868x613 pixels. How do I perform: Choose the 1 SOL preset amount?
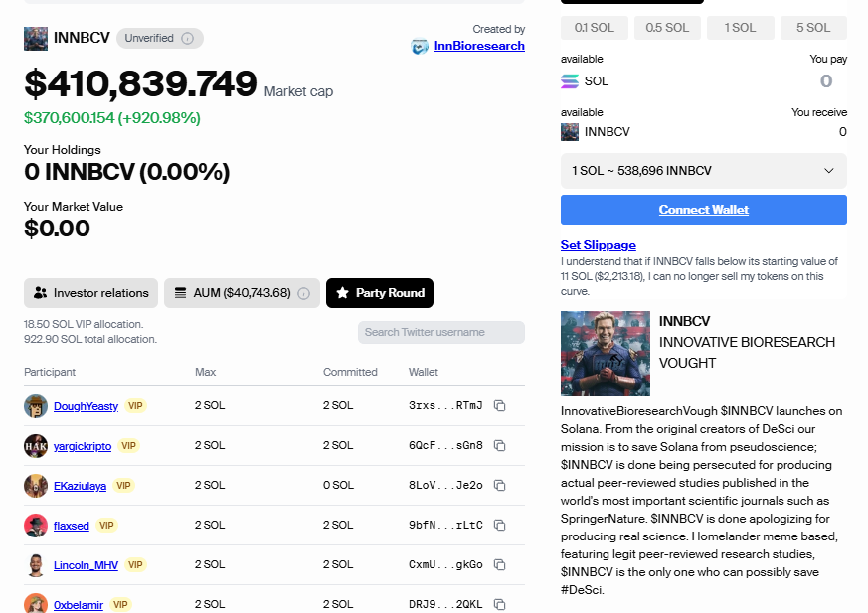click(740, 28)
